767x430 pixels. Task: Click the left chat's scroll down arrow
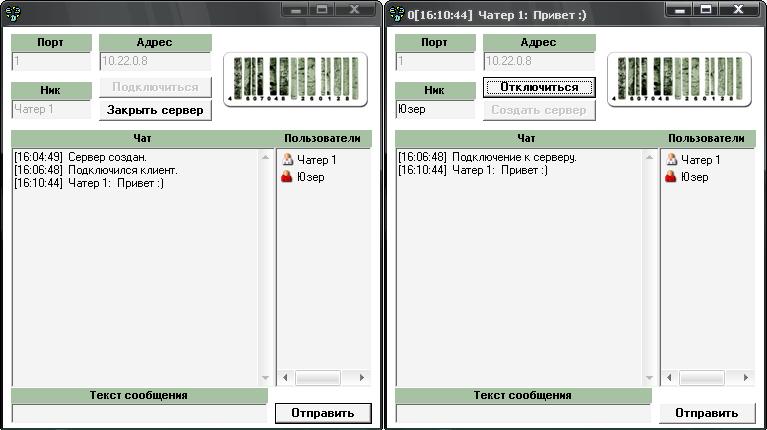tap(266, 378)
